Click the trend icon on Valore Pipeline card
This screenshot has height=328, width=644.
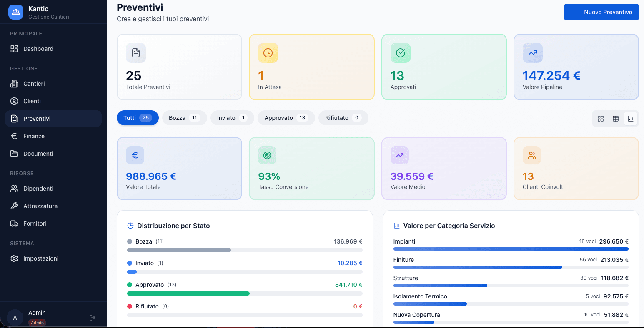[533, 53]
